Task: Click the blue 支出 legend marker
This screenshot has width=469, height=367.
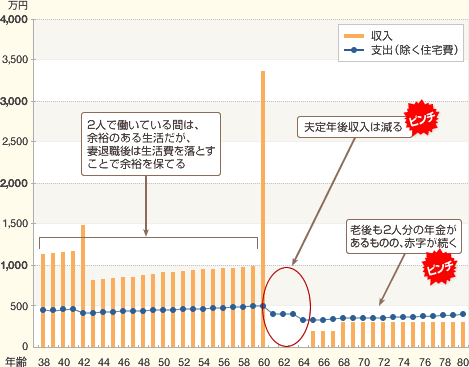Action: [354, 50]
